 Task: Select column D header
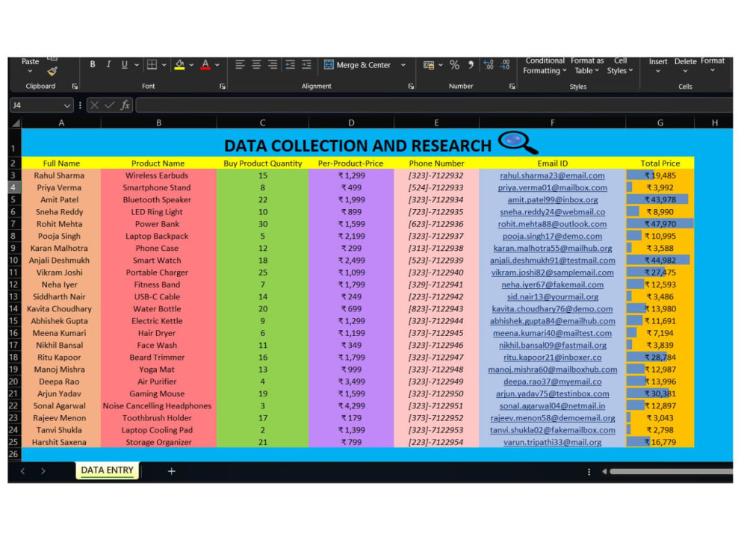click(x=351, y=123)
